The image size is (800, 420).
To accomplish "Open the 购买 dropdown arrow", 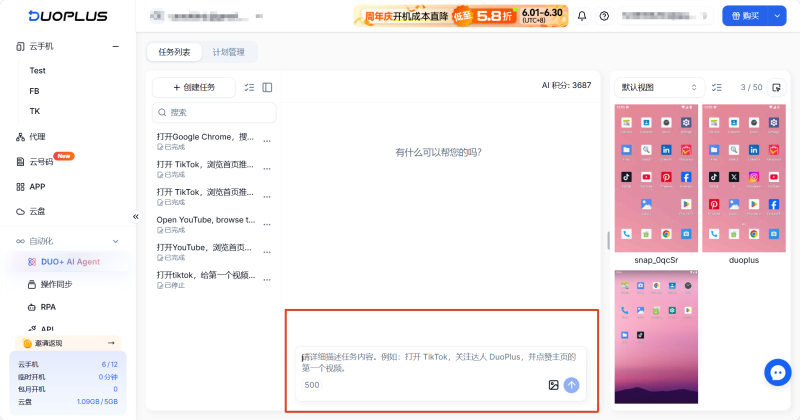I will coord(778,16).
